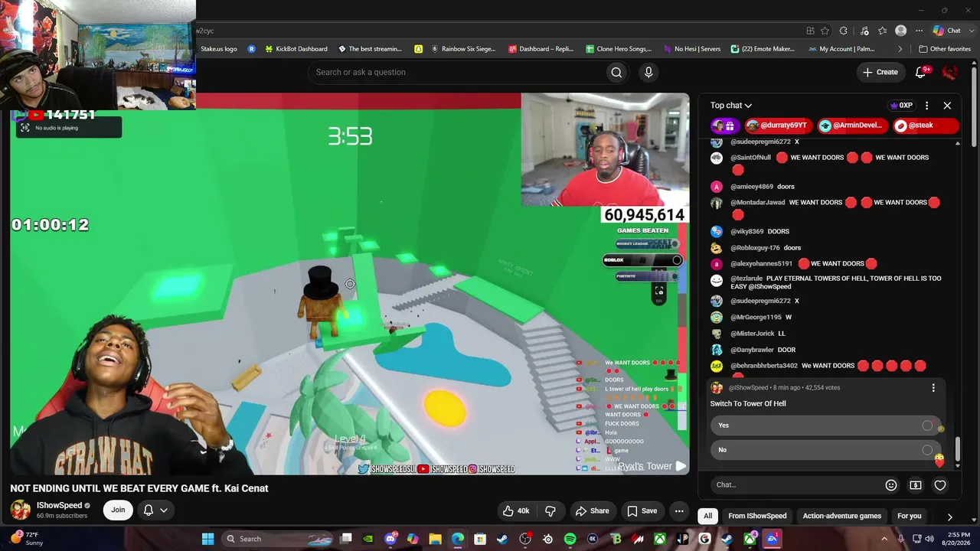Open the taskbar weather widget
The height and width of the screenshot is (551, 980).
point(27,539)
